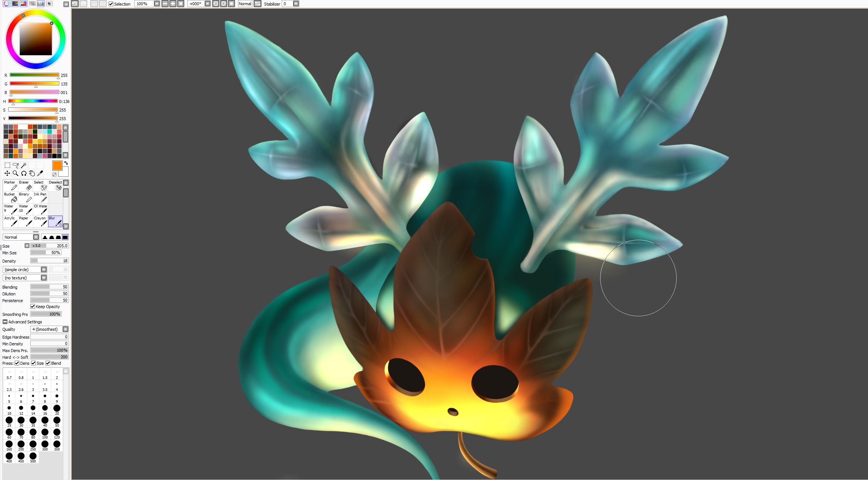Pick brush size 250 preset
This screenshot has height=480, width=868.
point(33,446)
